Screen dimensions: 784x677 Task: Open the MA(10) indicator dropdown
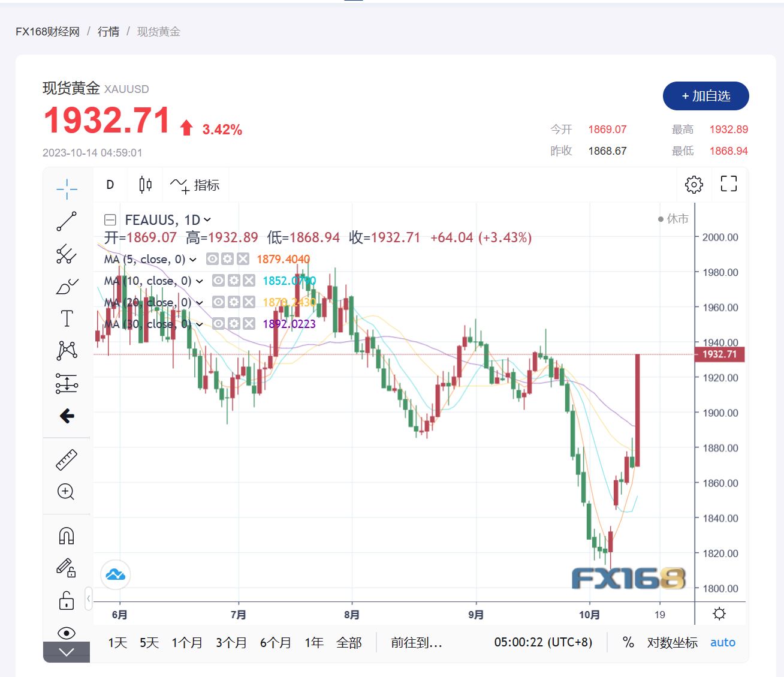point(200,281)
